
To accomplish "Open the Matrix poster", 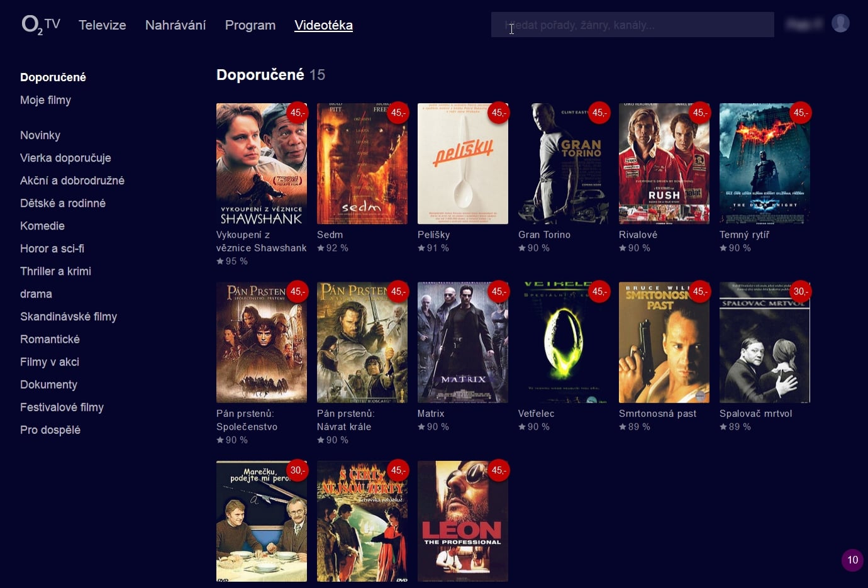I will point(463,342).
